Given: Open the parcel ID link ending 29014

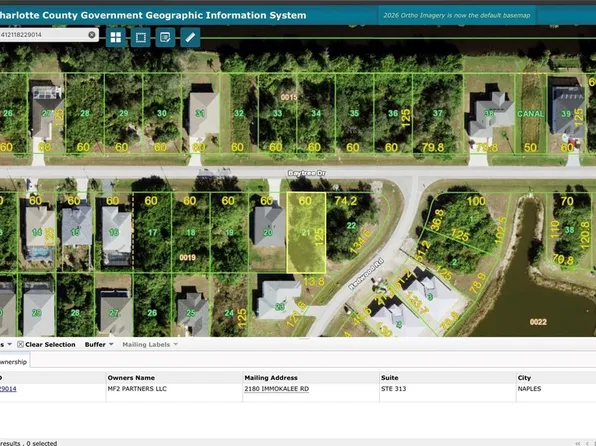Looking at the screenshot, I should (8, 389).
